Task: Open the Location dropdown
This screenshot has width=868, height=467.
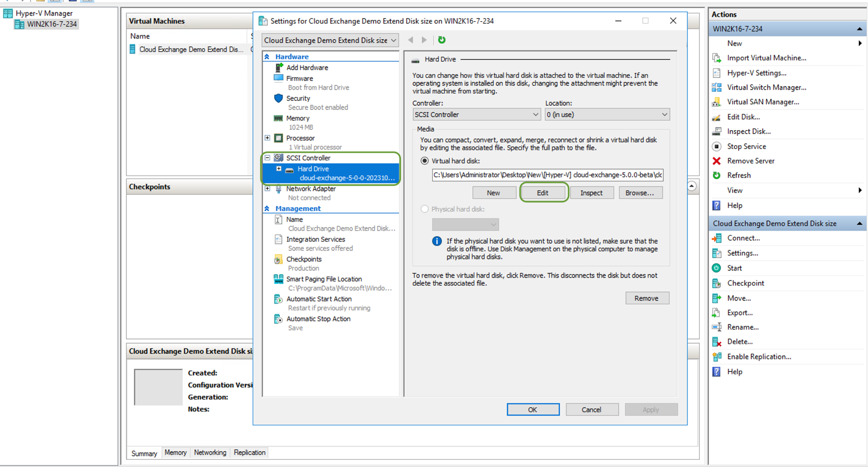Action: [607, 114]
